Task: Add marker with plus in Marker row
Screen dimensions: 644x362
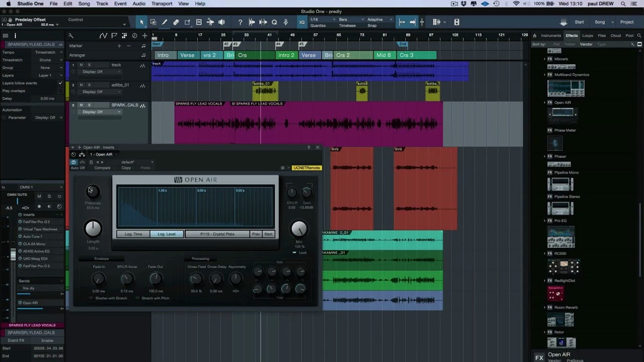Action: pos(119,46)
